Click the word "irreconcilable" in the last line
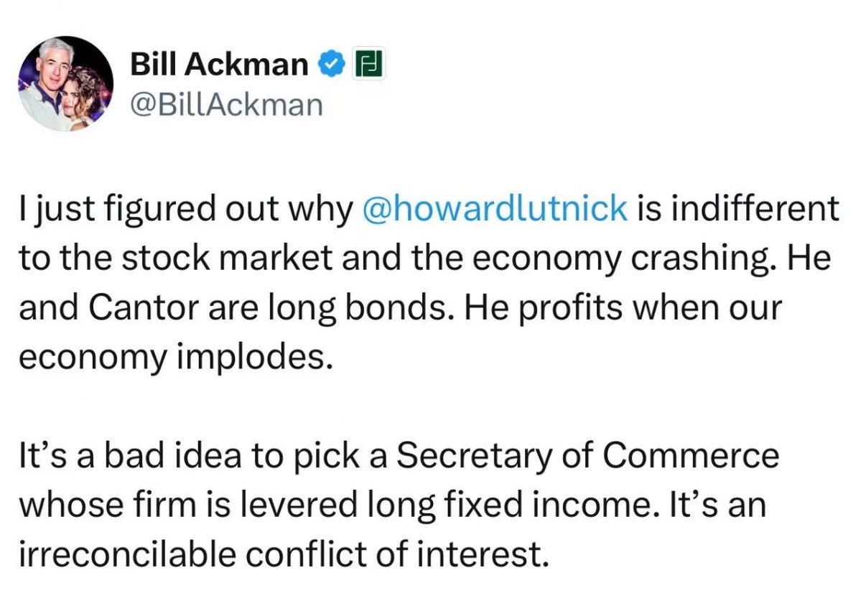The width and height of the screenshot is (866, 616). tap(120, 554)
